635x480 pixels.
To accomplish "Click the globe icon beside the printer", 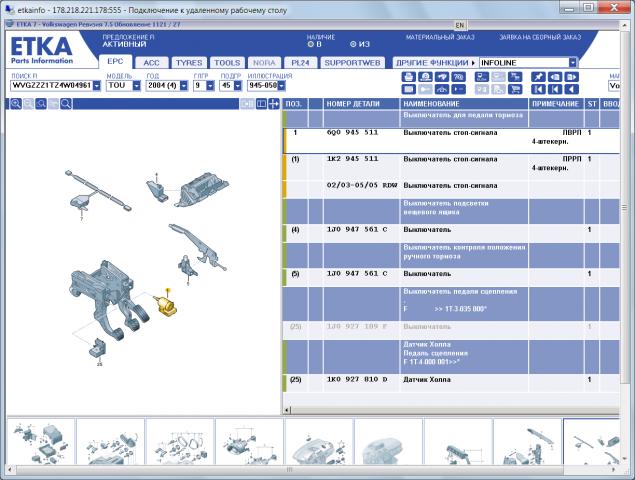I will point(425,77).
